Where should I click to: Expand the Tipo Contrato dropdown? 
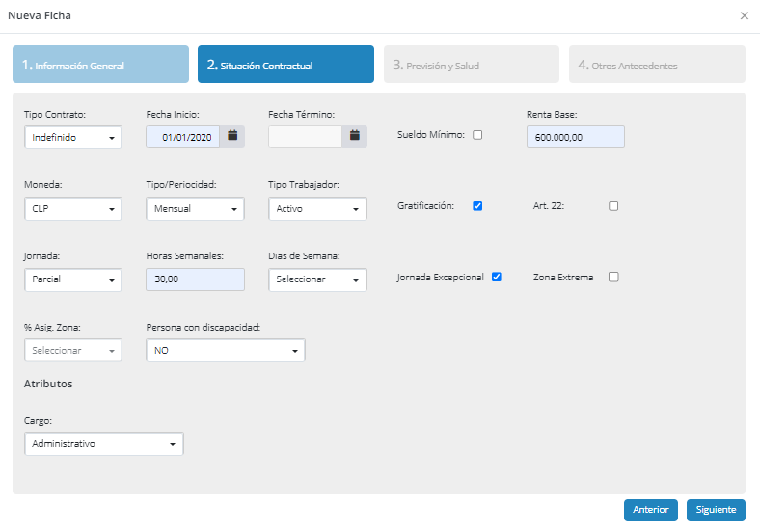click(73, 138)
